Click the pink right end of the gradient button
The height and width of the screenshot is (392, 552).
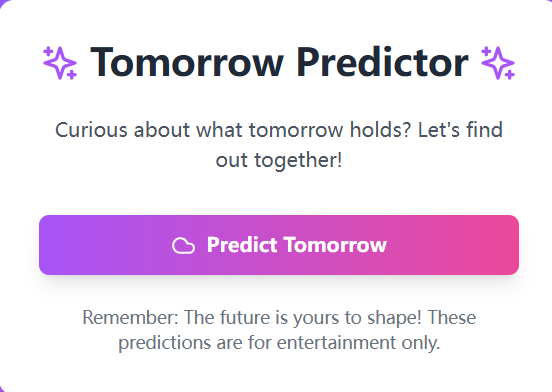[x=500, y=245]
